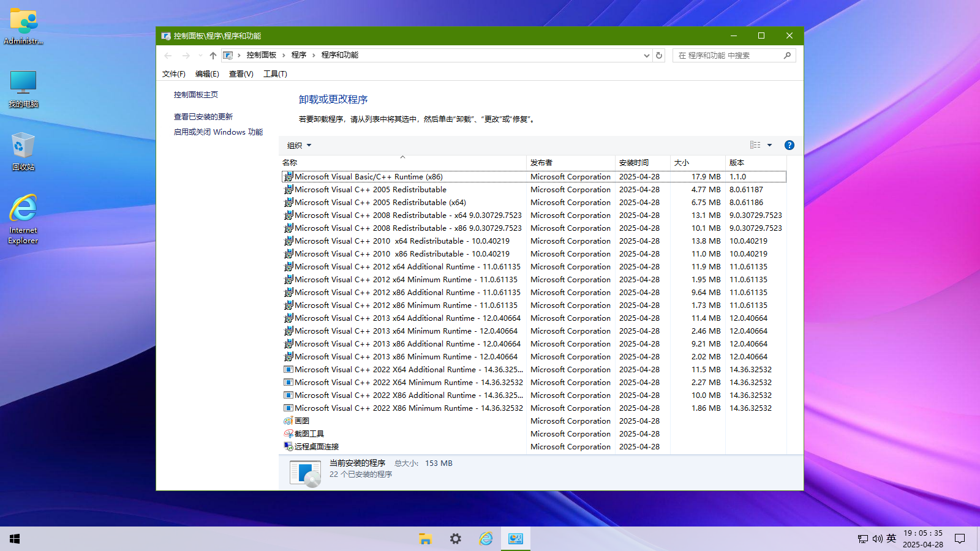Expand the 组织 dropdown
The image size is (980, 551).
(300, 145)
